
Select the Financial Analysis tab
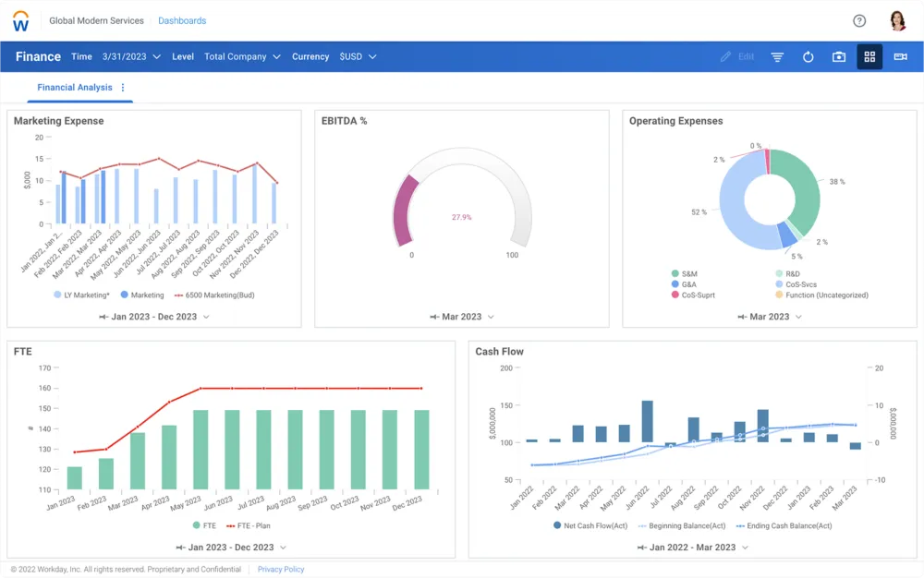click(x=75, y=87)
